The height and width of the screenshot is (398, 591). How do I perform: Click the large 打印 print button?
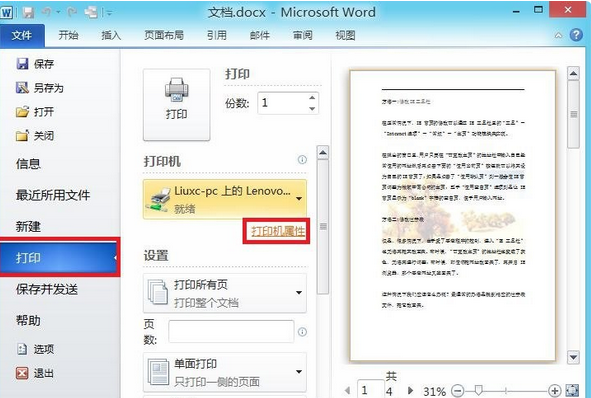point(176,105)
